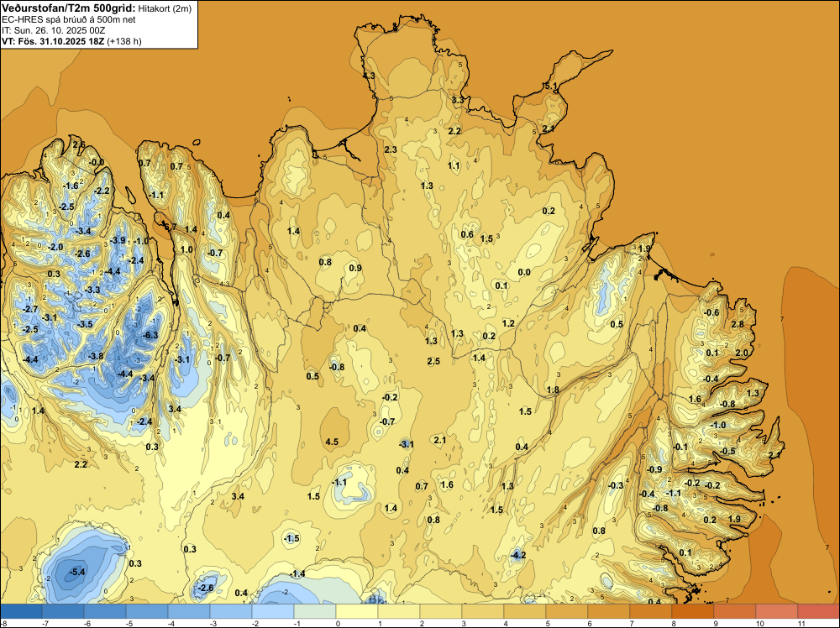The image size is (840, 628).
Task: Click the legend swatch between 0 and 1
Action: [357, 611]
